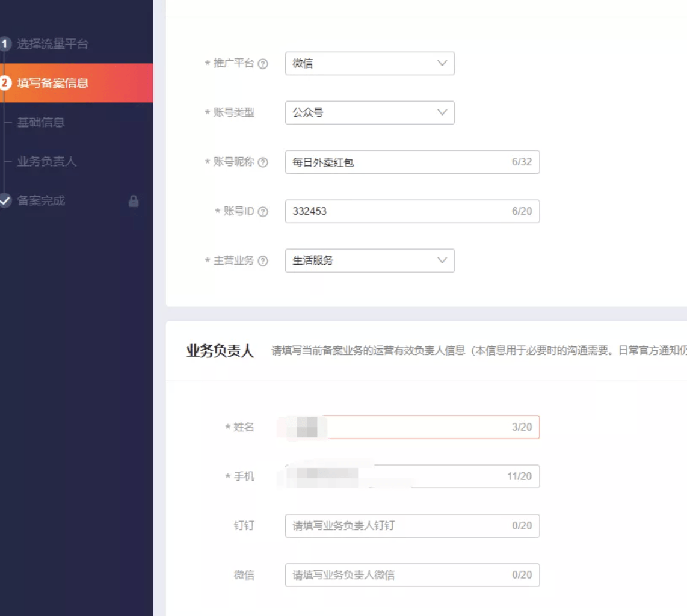Go to the 业务负责人 sub-step
The width and height of the screenshot is (687, 616).
tap(46, 161)
